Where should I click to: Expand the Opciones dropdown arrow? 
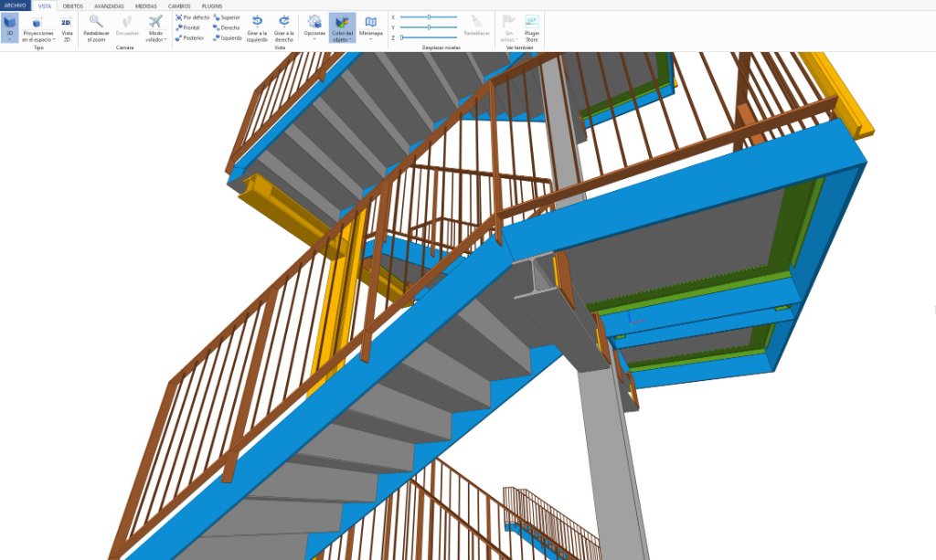(x=314, y=40)
